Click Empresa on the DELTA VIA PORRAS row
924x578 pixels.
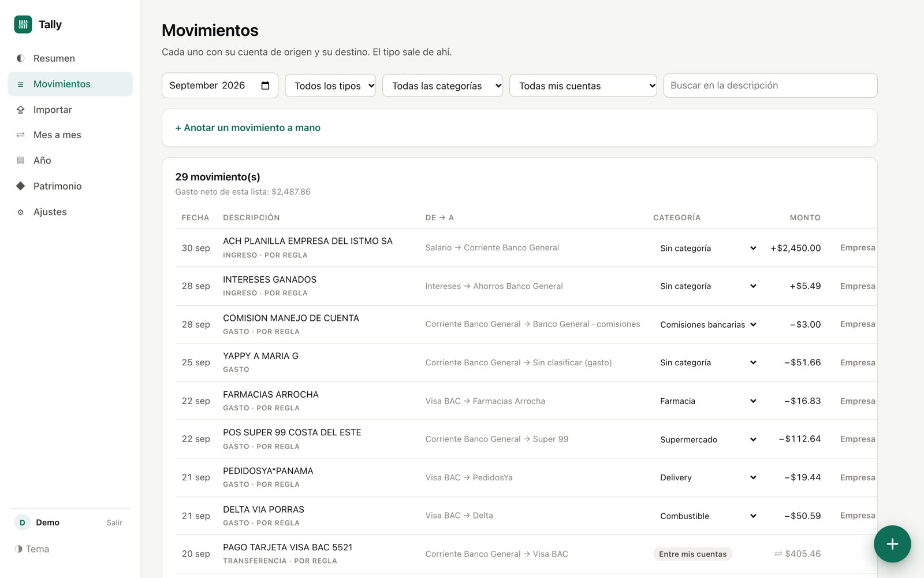point(858,516)
